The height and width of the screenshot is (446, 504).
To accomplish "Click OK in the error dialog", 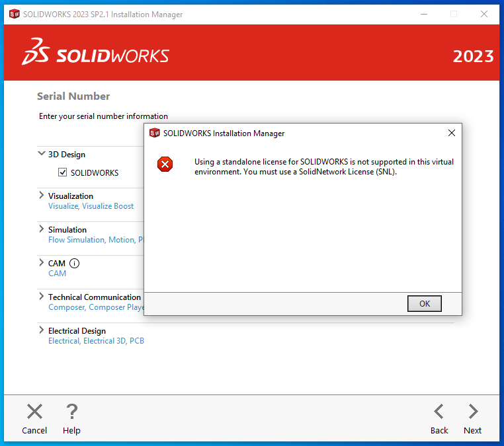I will click(424, 303).
